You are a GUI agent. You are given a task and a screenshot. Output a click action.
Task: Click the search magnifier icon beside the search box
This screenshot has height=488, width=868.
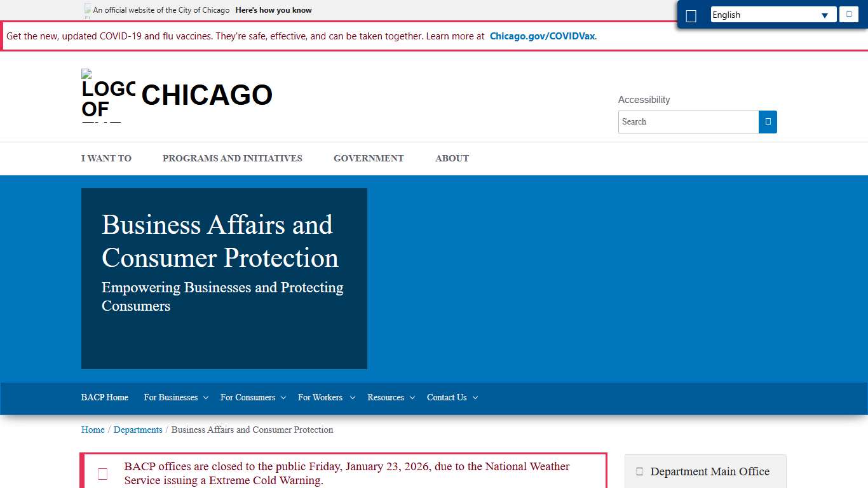768,121
